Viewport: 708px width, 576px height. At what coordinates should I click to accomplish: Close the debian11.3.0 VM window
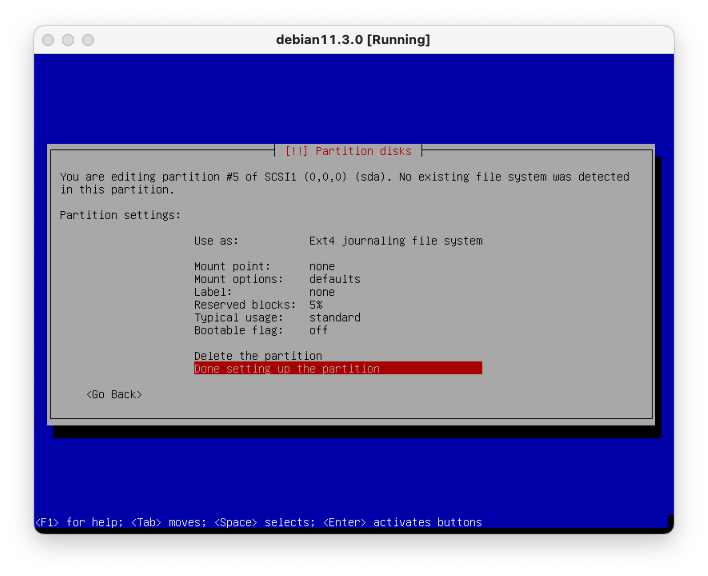coord(46,40)
